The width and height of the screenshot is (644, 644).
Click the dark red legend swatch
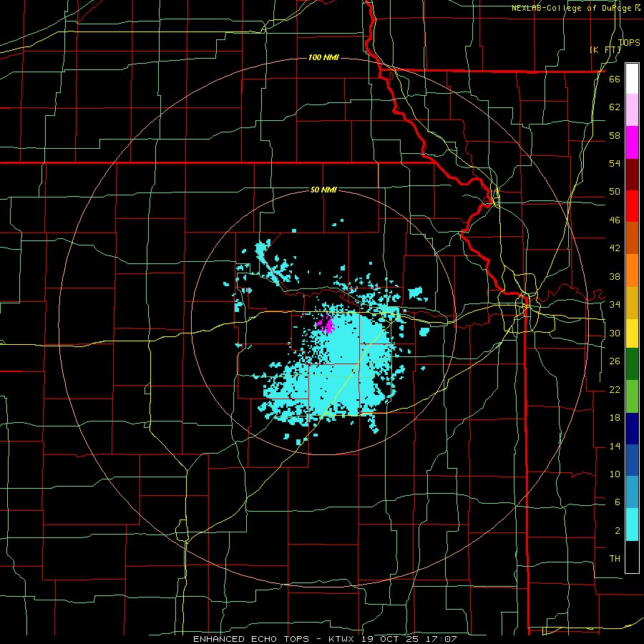tap(632, 174)
